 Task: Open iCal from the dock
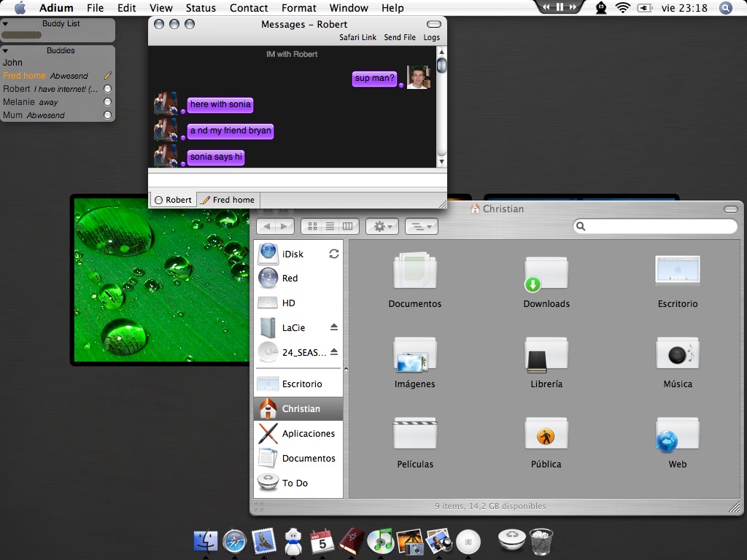point(322,542)
